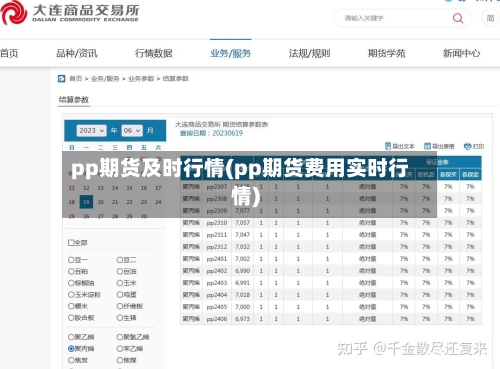Select the 豆油 radio button
The height and width of the screenshot is (369, 500).
coord(120,271)
